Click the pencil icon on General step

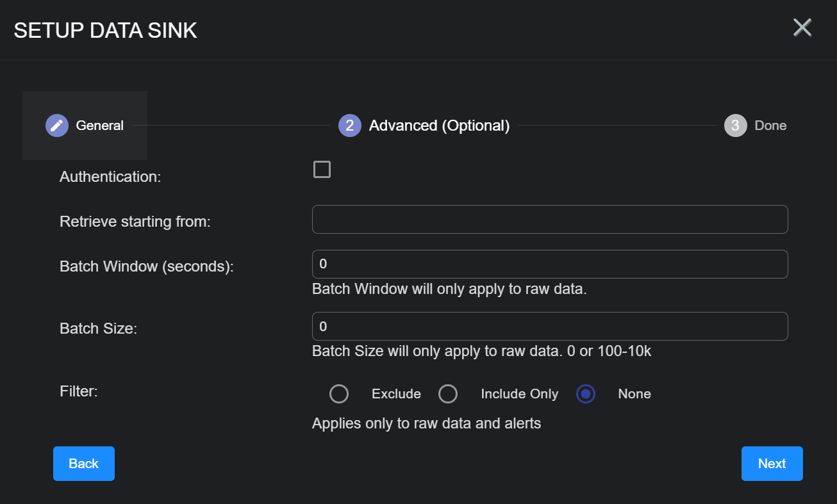(57, 126)
